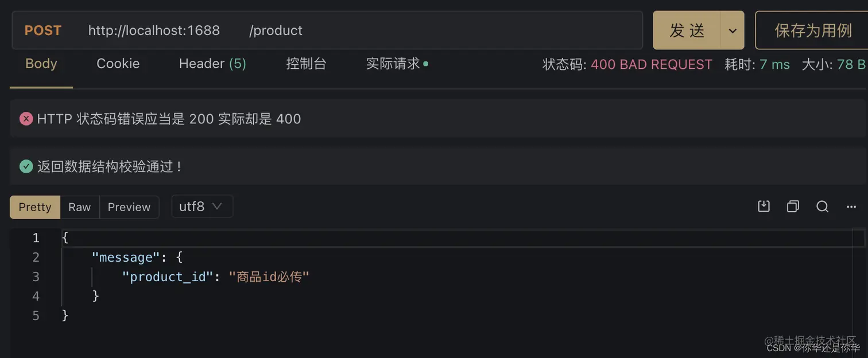
Task: Click the green check icon beside validation message
Action: point(25,166)
